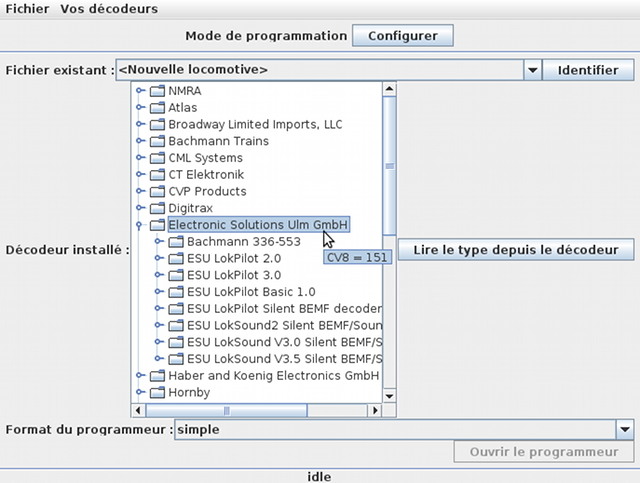This screenshot has height=483, width=640.
Task: Expand ESU LokPilot Silent BEMF node
Action: [x=159, y=308]
